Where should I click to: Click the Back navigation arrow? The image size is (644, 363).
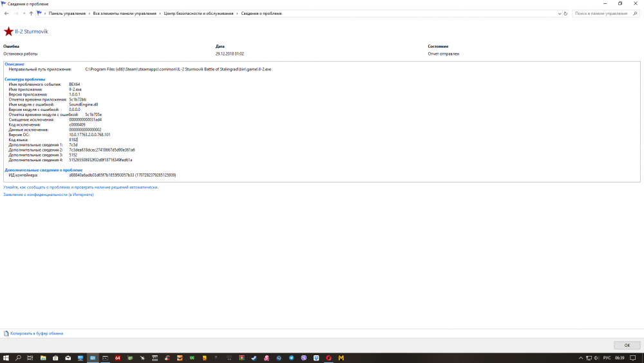(x=6, y=14)
